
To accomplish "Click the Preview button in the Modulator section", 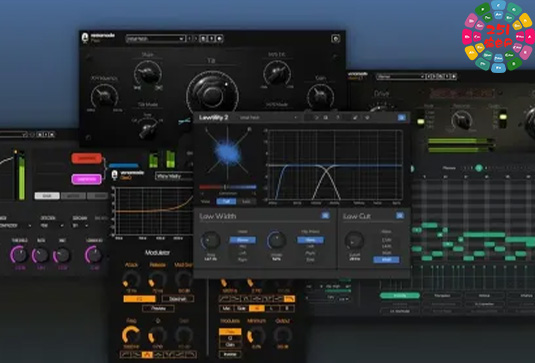I will (158, 308).
